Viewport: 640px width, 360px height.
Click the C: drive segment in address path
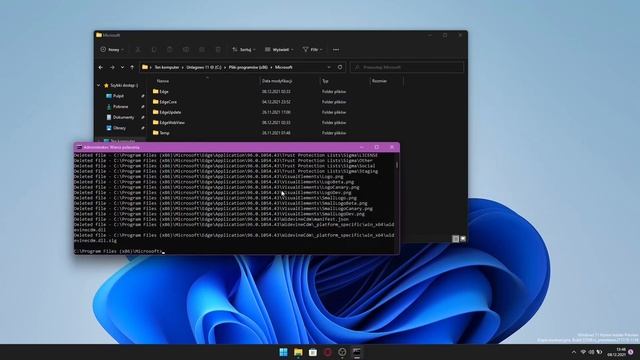click(204, 67)
